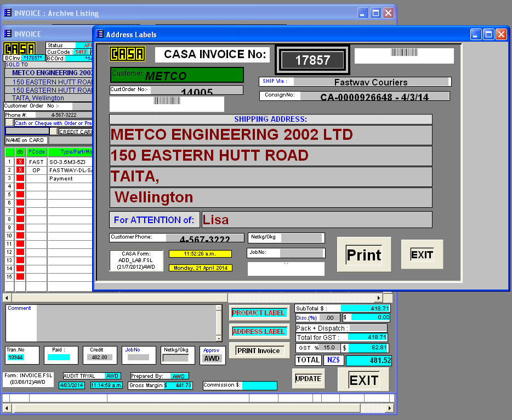Toggle red db box on row 3
The image size is (512, 420).
pyautogui.click(x=20, y=178)
